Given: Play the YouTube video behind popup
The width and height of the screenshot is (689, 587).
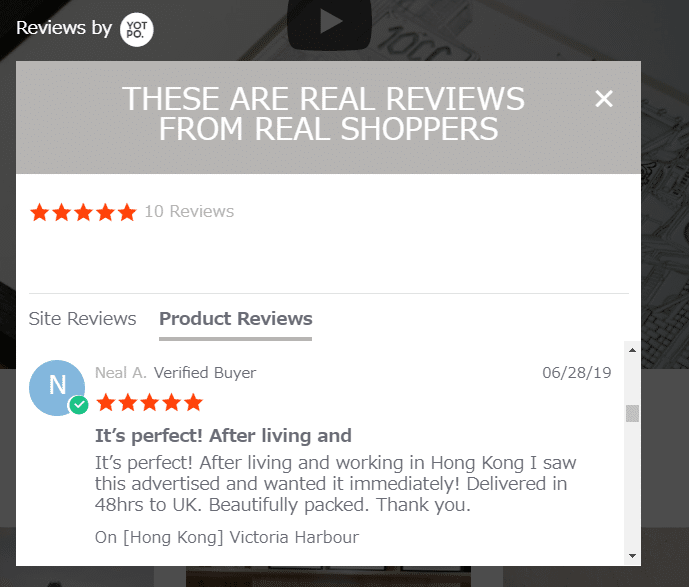Looking at the screenshot, I should coord(330,23).
